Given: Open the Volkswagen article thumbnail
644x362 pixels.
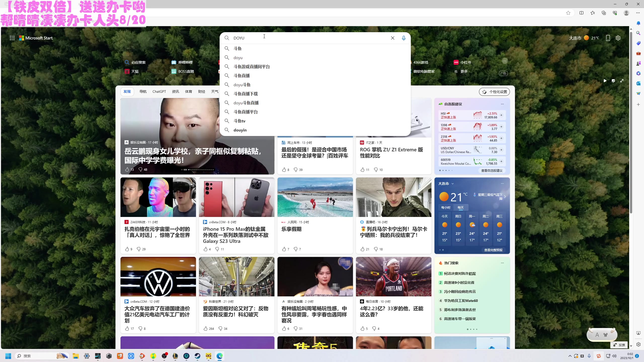Looking at the screenshot, I should coord(158,277).
